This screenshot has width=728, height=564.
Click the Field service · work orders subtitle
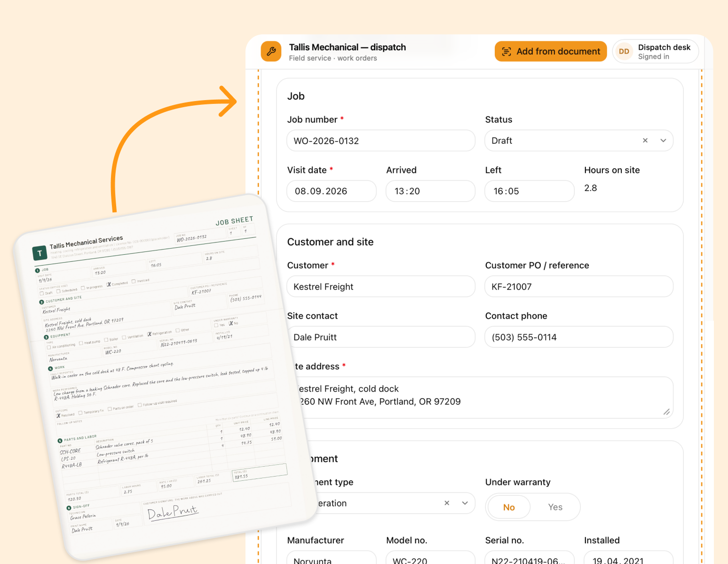[333, 58]
